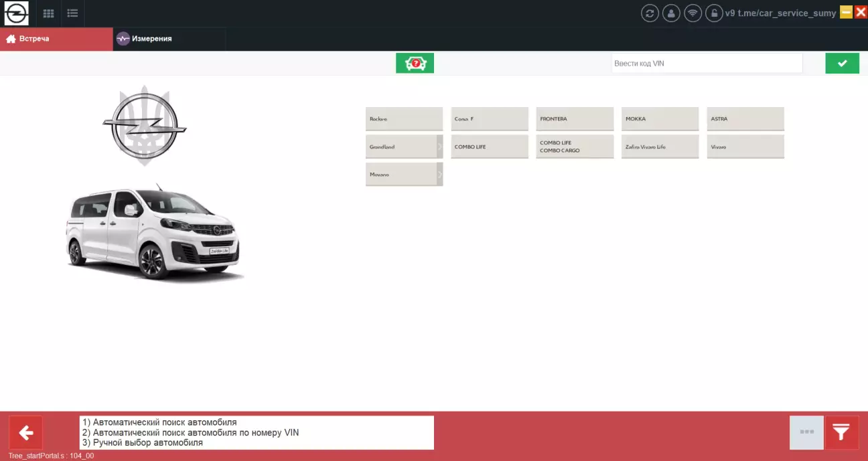Select the Corsa F model

(x=490, y=119)
